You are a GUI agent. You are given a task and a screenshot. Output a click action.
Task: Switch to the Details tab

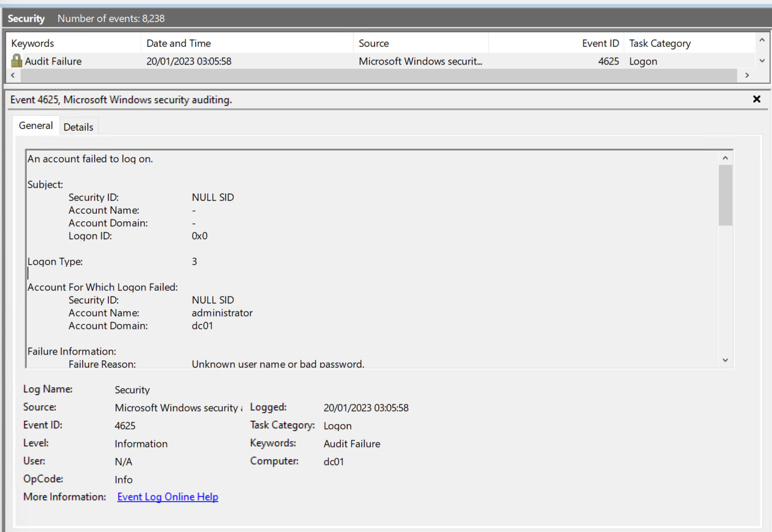[x=79, y=126]
